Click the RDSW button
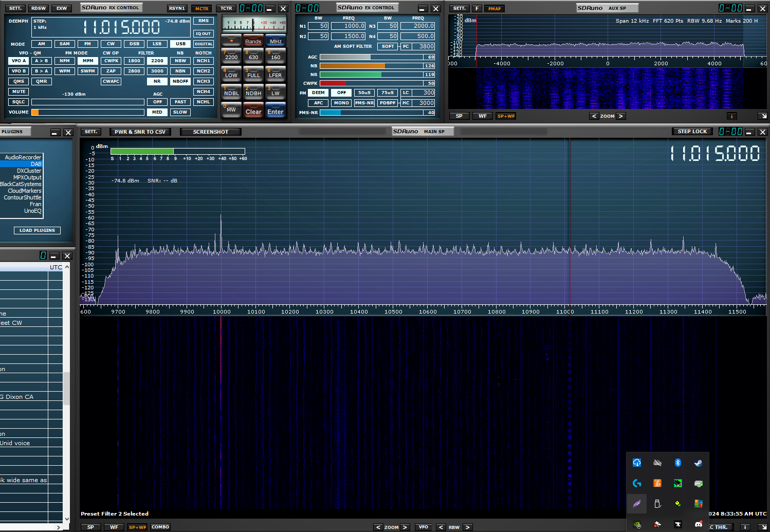This screenshot has width=770, height=532. [x=39, y=8]
